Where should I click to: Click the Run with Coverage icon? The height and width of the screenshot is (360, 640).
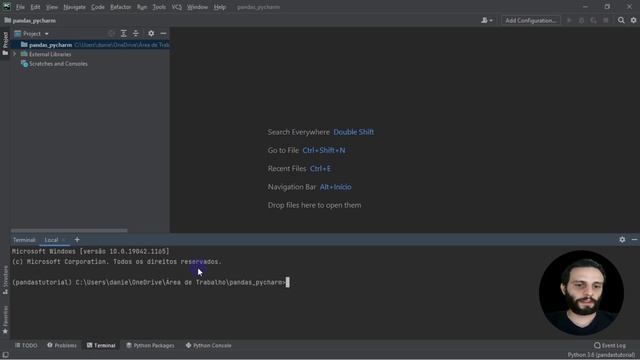593,20
